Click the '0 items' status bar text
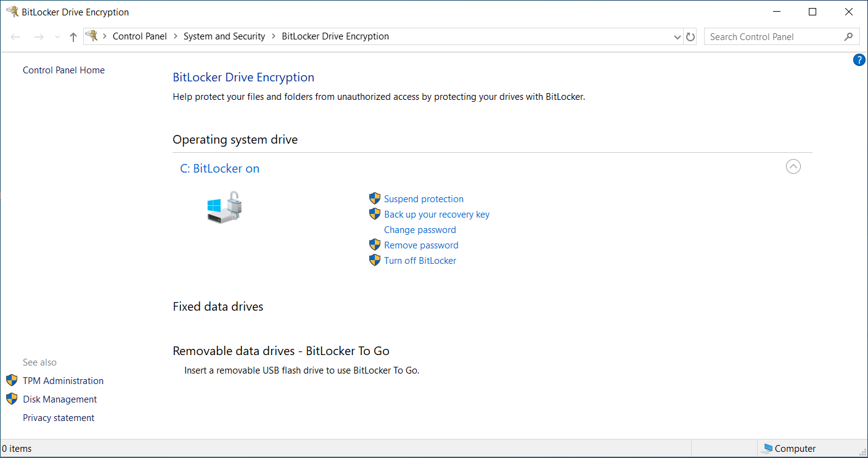The height and width of the screenshot is (458, 868). tap(17, 449)
